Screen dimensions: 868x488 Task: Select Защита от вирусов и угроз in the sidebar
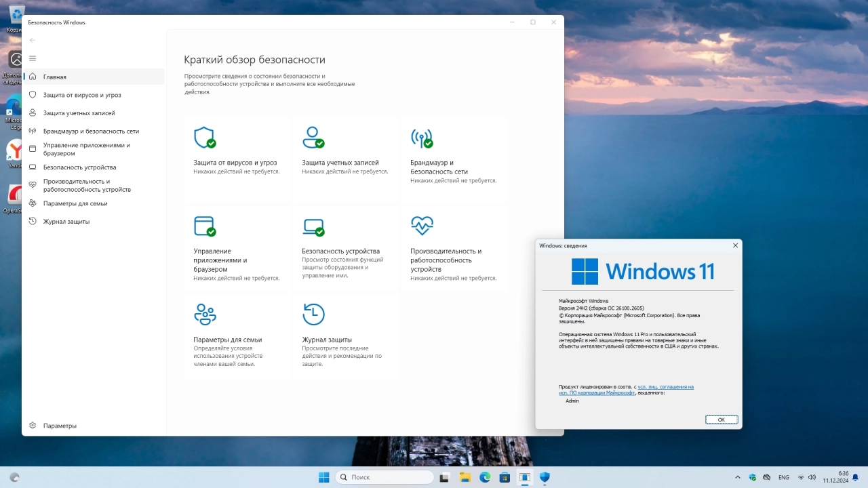point(94,95)
